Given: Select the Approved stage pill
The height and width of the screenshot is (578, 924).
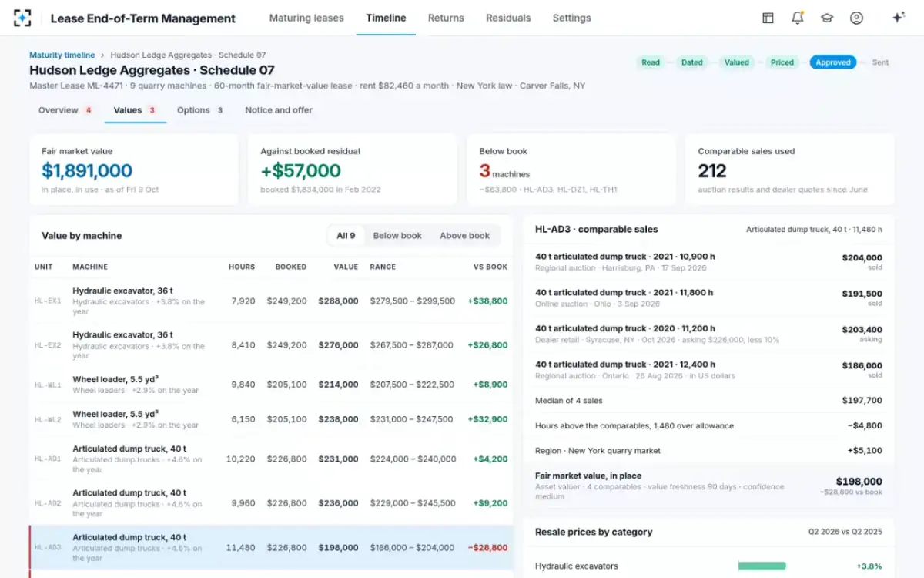Looking at the screenshot, I should pos(833,62).
